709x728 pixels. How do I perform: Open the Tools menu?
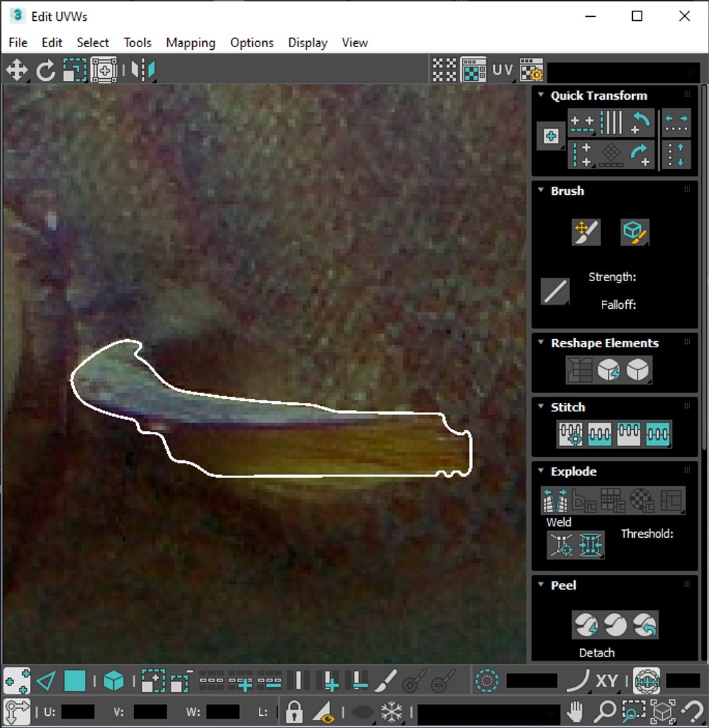(137, 42)
